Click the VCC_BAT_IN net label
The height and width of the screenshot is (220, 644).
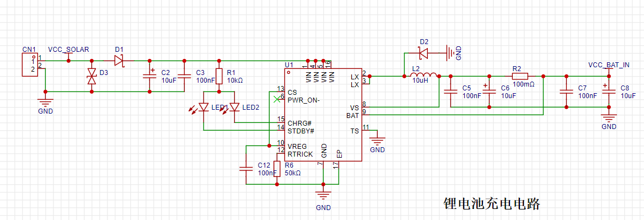[609, 65]
